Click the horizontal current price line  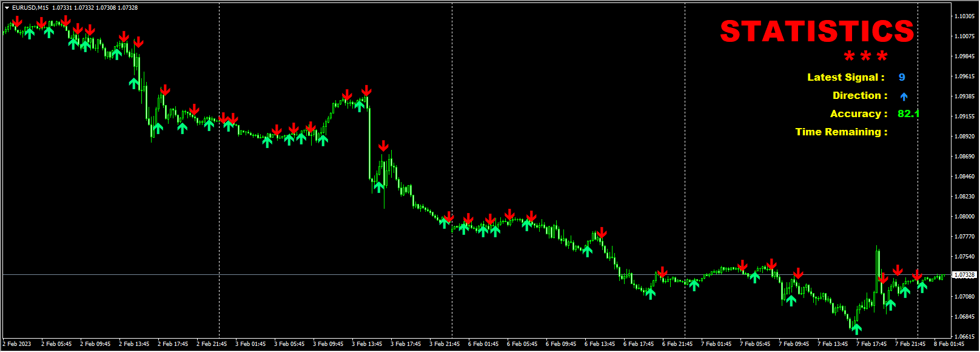click(x=477, y=275)
